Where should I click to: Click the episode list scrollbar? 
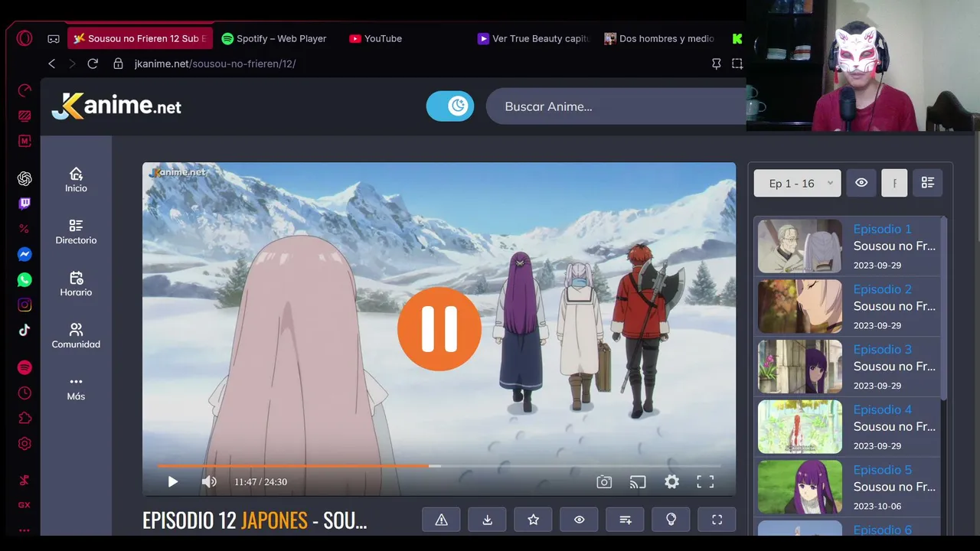(944, 308)
